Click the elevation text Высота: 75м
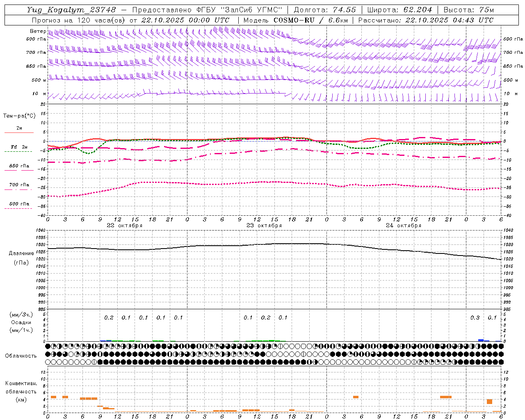Screen dimensions: 525x420 (x=469, y=10)
